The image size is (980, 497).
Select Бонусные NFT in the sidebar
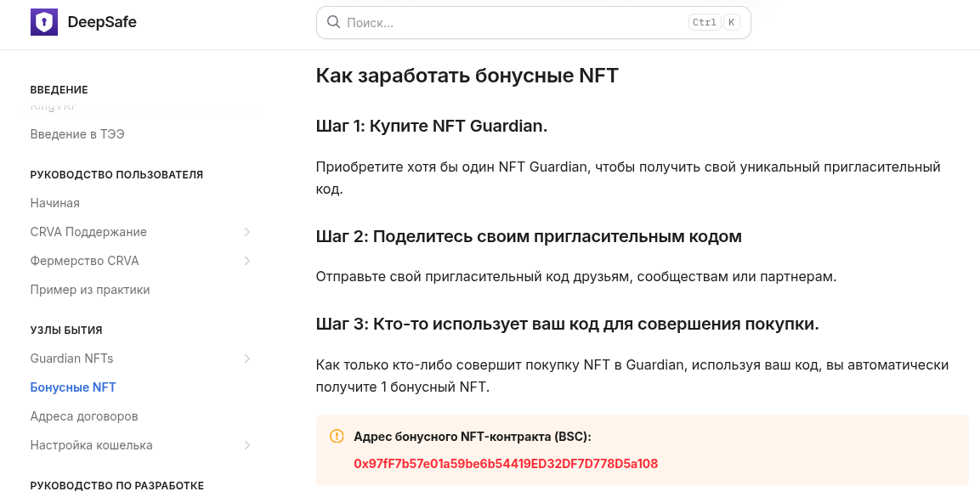pyautogui.click(x=73, y=387)
